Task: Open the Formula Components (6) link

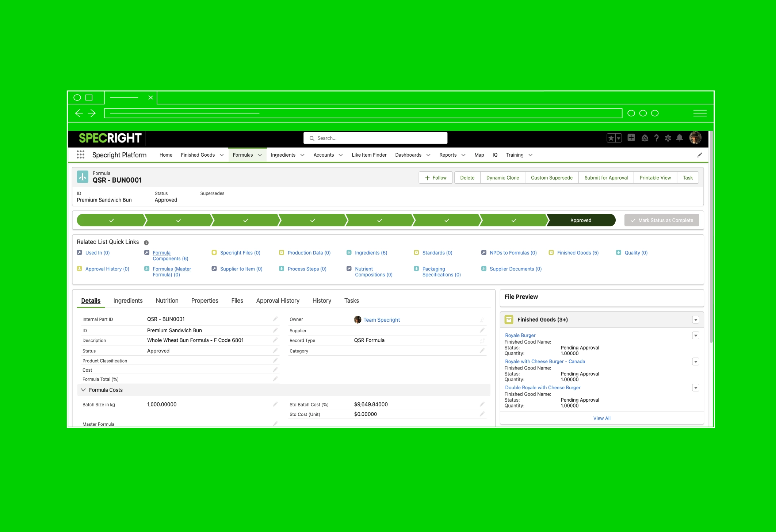Action: [171, 256]
